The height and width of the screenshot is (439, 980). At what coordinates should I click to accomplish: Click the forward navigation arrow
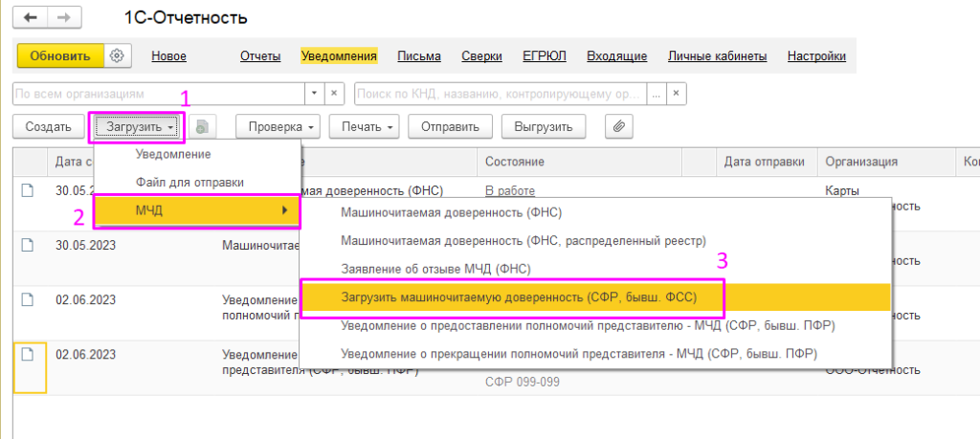(x=62, y=18)
